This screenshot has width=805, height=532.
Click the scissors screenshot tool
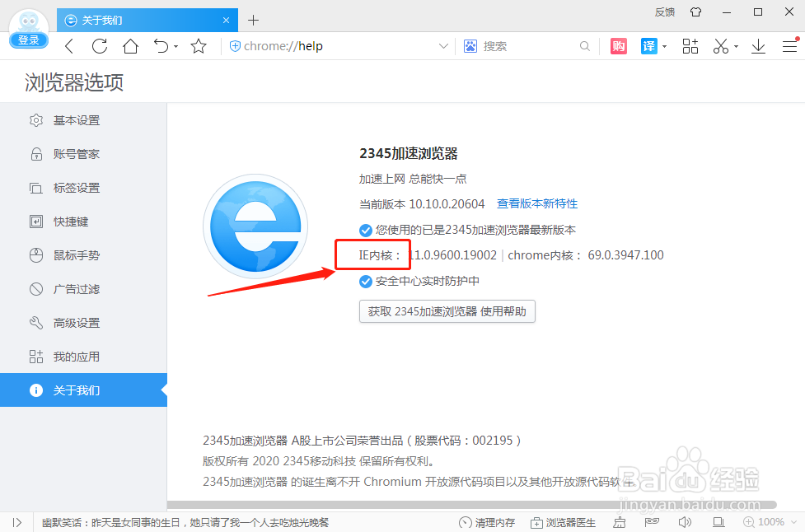pos(721,46)
